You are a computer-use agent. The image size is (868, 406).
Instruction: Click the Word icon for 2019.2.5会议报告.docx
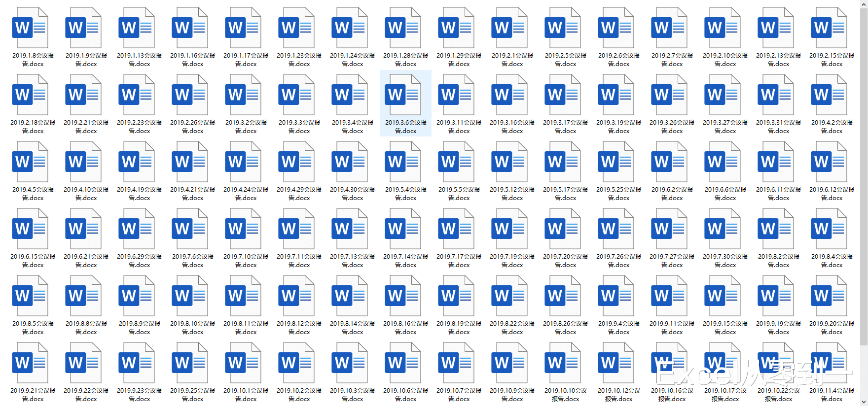pyautogui.click(x=563, y=28)
